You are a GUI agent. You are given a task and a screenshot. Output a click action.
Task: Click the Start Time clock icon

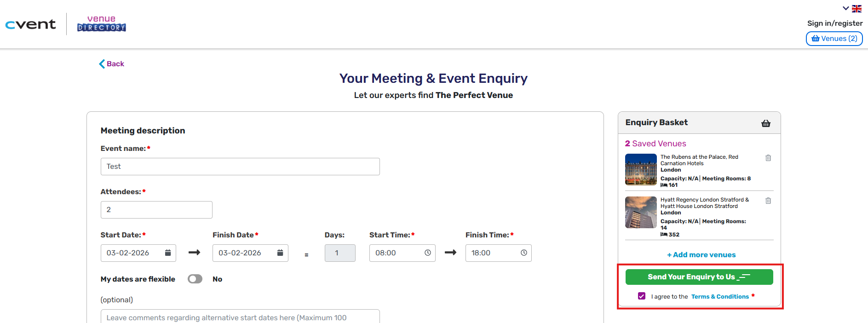[x=428, y=253]
